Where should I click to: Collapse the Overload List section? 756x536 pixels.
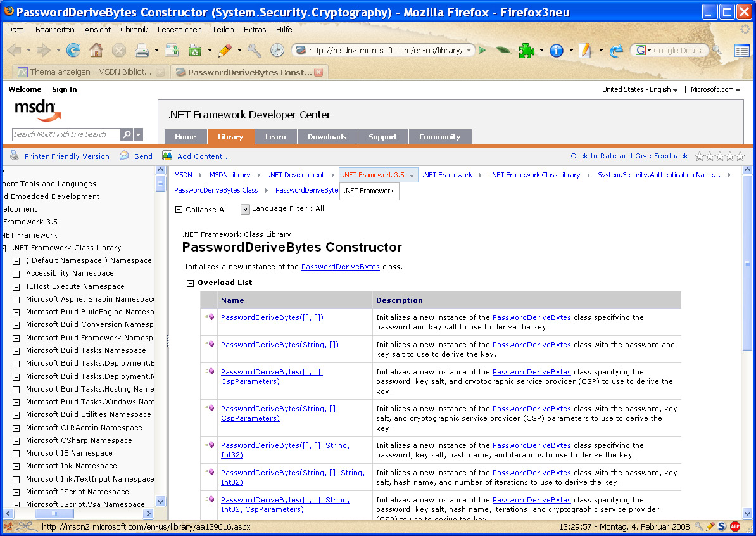190,283
